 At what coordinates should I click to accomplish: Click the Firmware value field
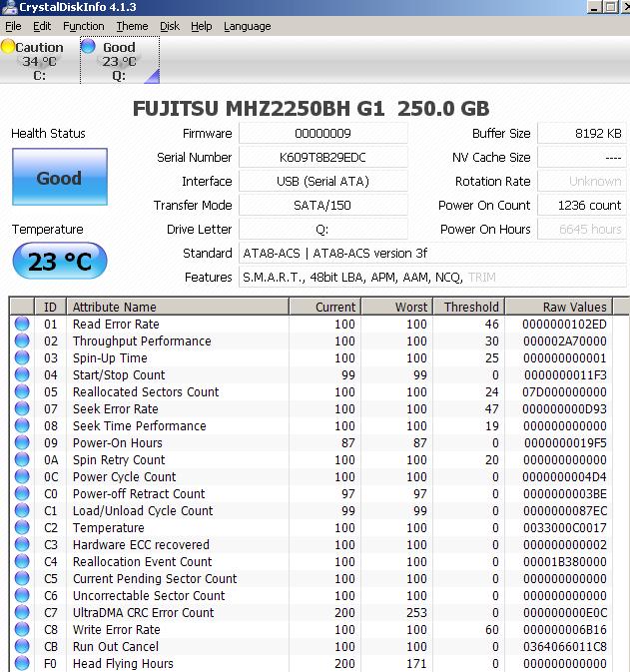pyautogui.click(x=322, y=133)
